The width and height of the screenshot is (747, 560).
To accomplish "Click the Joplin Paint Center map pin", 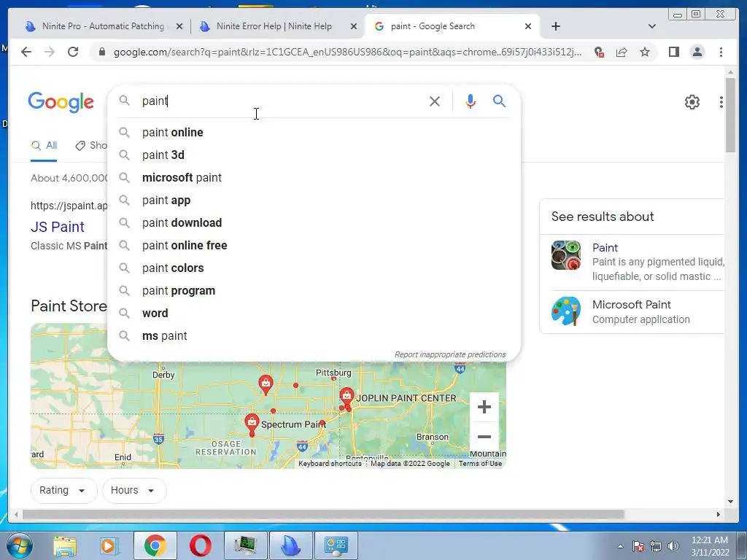I will tap(347, 396).
